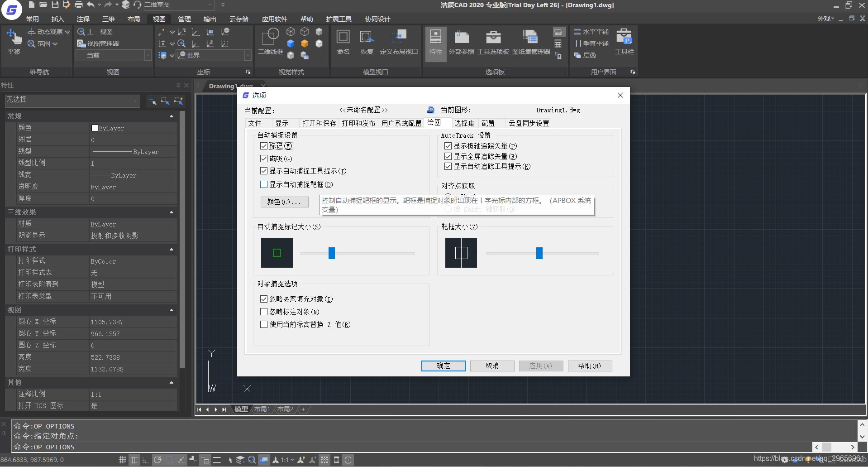Toggle polar tracking in status bar
The height and width of the screenshot is (467, 868).
click(157, 460)
